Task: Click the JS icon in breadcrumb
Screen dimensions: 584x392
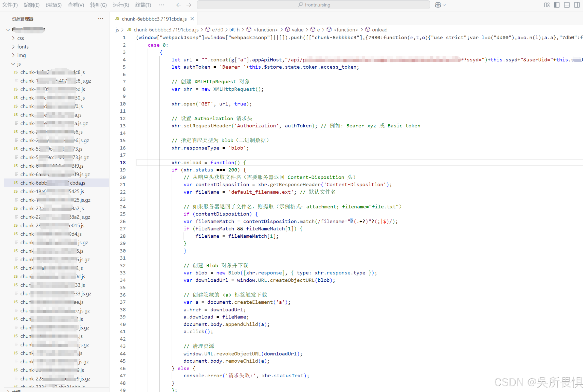Action: click(129, 30)
